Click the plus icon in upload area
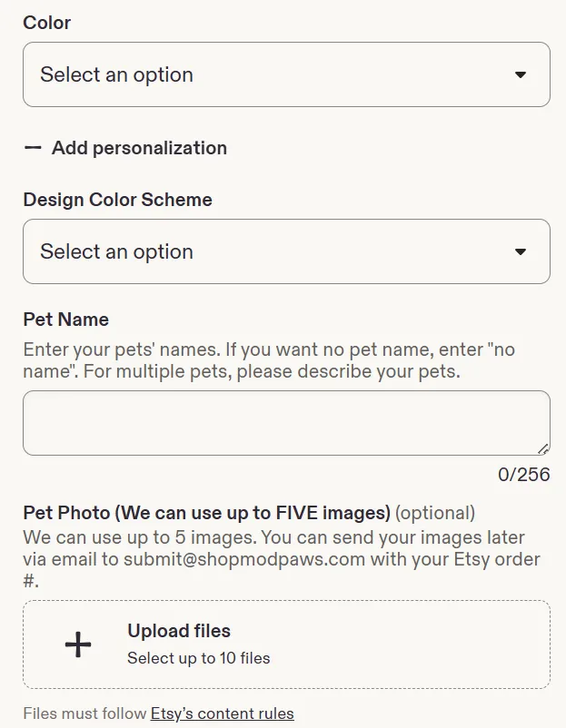Image resolution: width=566 pixels, height=728 pixels. click(x=78, y=644)
